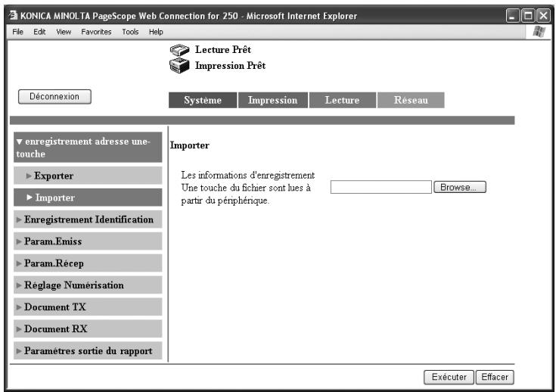This screenshot has height=392, width=556.
Task: Open the File menu
Action: pos(17,32)
